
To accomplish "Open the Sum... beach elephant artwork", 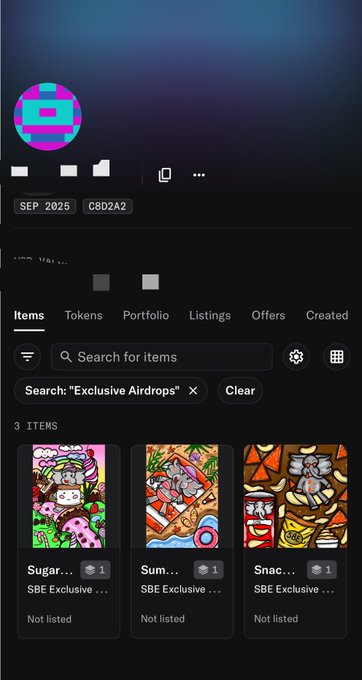I will coord(182,496).
